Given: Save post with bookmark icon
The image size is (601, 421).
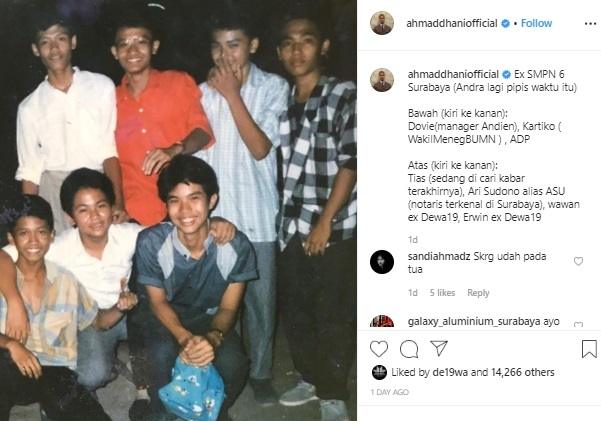Looking at the screenshot, I should (589, 349).
